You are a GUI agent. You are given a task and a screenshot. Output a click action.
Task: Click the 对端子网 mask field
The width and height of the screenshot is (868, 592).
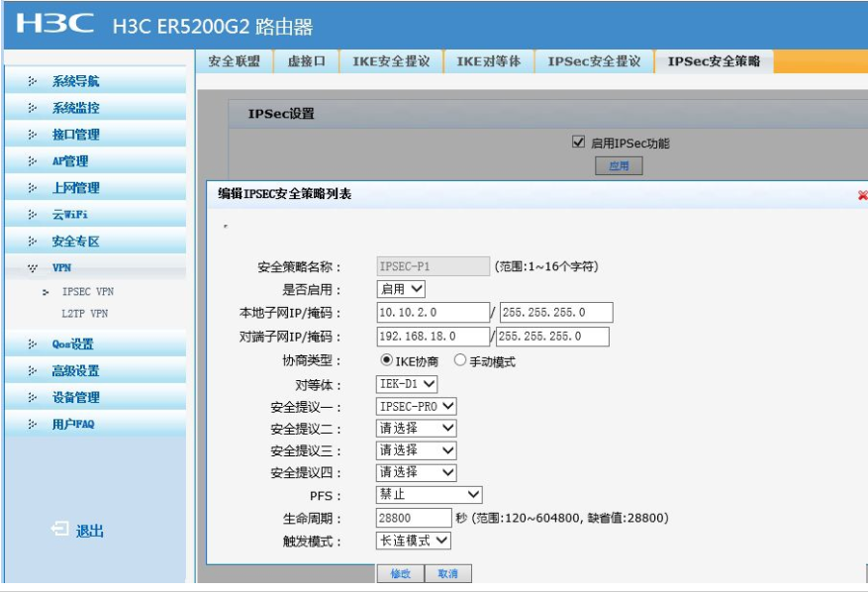552,337
